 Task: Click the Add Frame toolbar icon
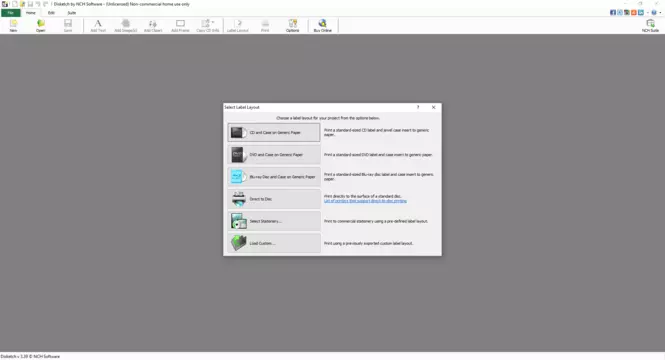click(180, 25)
